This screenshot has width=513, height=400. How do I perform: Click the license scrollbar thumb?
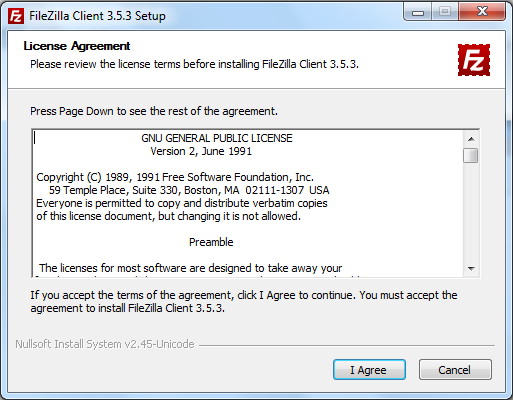click(471, 155)
